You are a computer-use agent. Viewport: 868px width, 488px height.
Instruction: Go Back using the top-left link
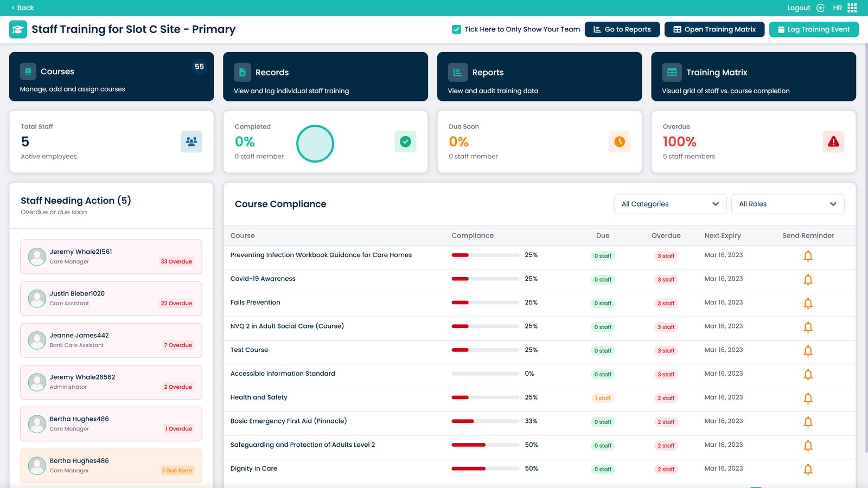click(23, 8)
